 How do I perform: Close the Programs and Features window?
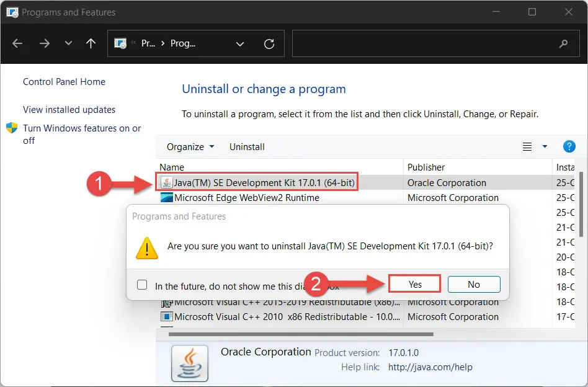[569, 12]
